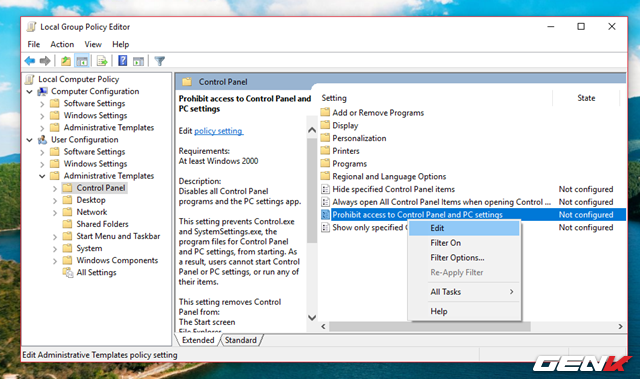Choose Filter On in the context menu
The height and width of the screenshot is (379, 640).
coord(464,243)
